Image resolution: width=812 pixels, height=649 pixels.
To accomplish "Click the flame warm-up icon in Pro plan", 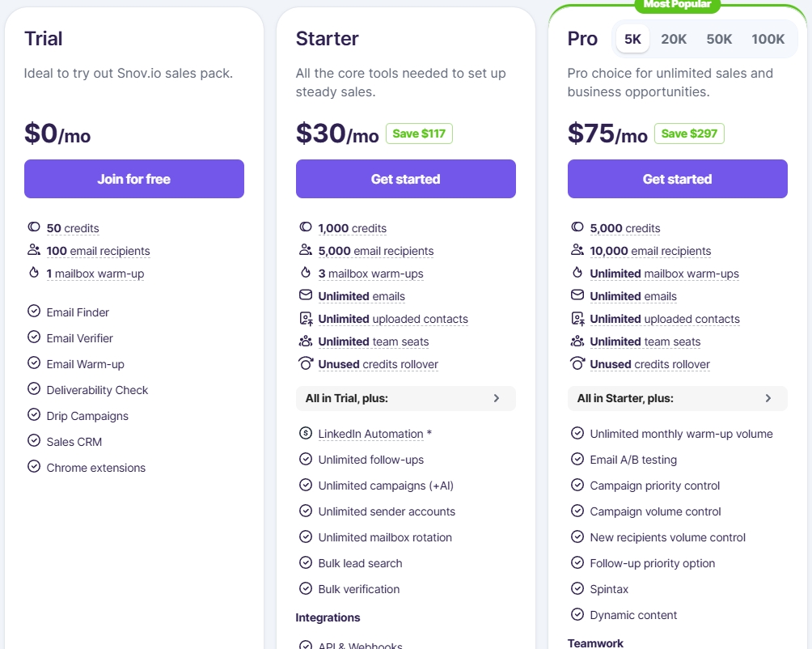I will pos(577,273).
